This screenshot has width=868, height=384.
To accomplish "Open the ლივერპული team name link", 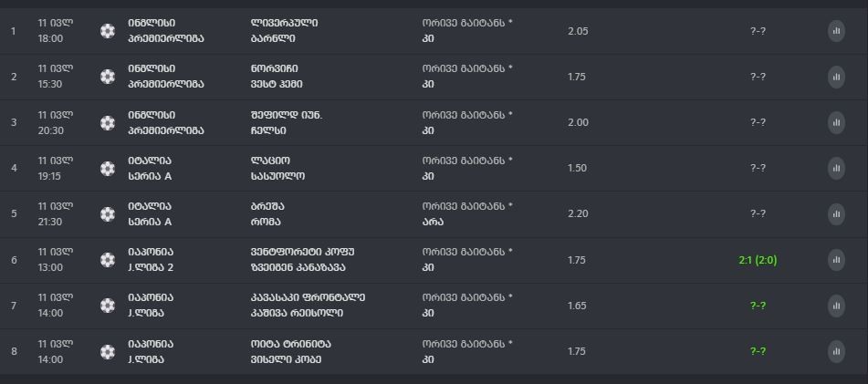I will [284, 23].
